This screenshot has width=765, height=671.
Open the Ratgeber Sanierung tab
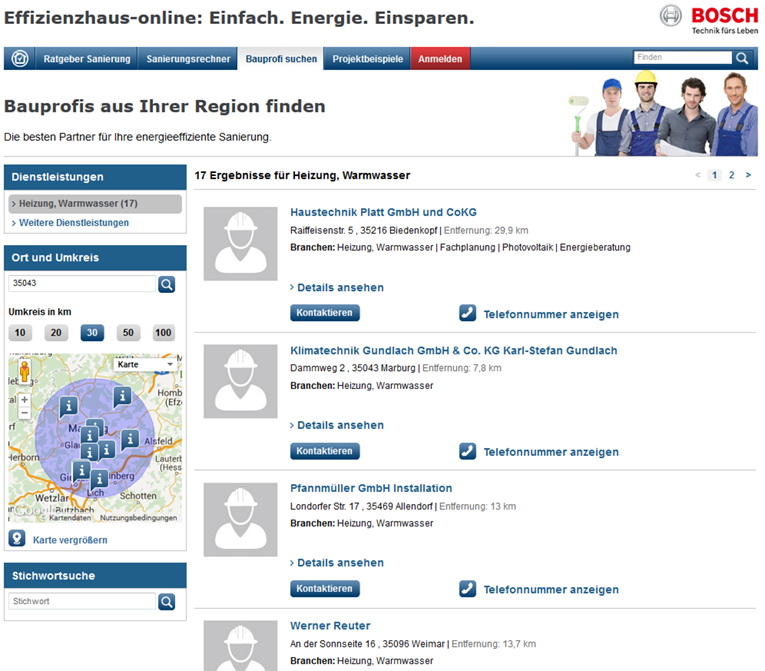click(x=87, y=59)
